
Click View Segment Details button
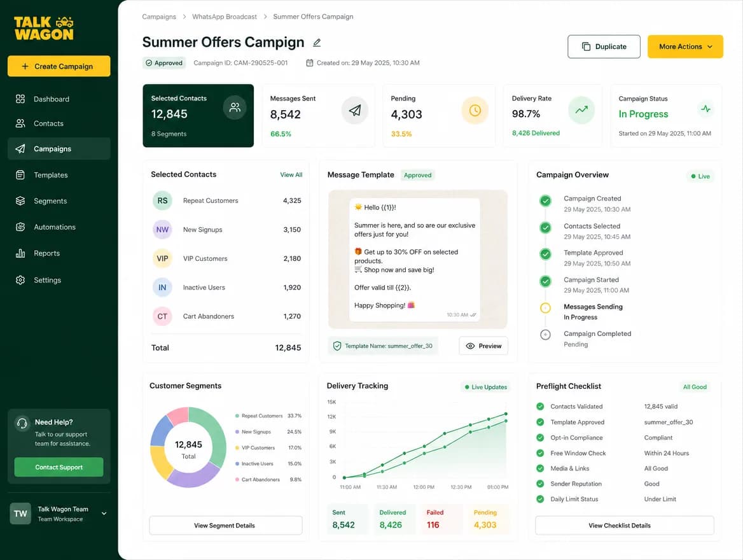[x=226, y=526]
